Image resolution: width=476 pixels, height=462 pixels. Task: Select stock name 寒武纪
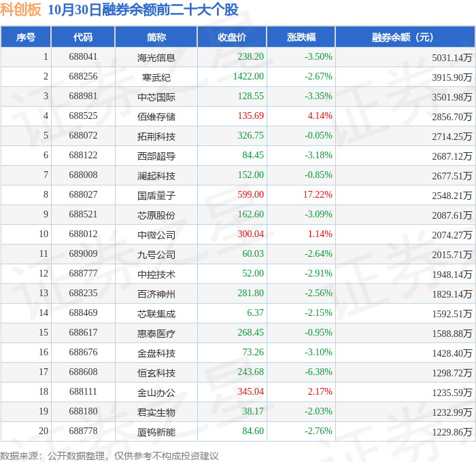(156, 77)
